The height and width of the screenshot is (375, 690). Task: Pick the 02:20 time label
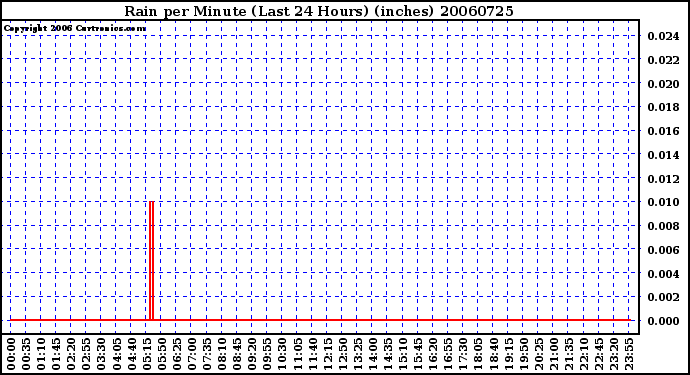click(x=71, y=354)
